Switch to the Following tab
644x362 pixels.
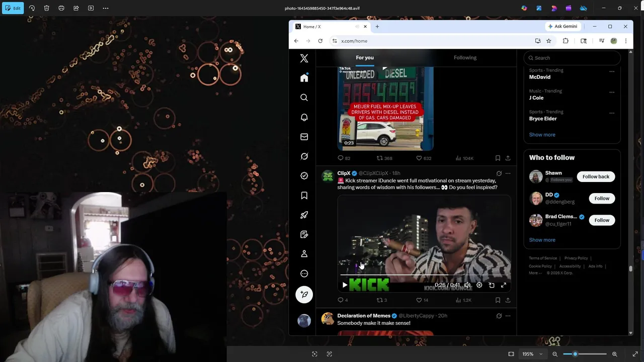[465, 57]
